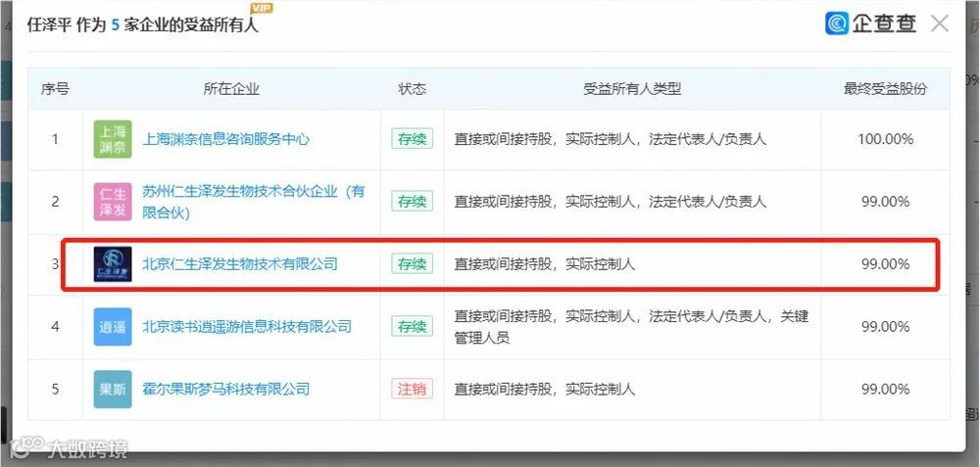Screen dimensions: 980x467
Task: Open 苏州仁生泽发生物技术合伙企业 link
Action: pos(254,202)
